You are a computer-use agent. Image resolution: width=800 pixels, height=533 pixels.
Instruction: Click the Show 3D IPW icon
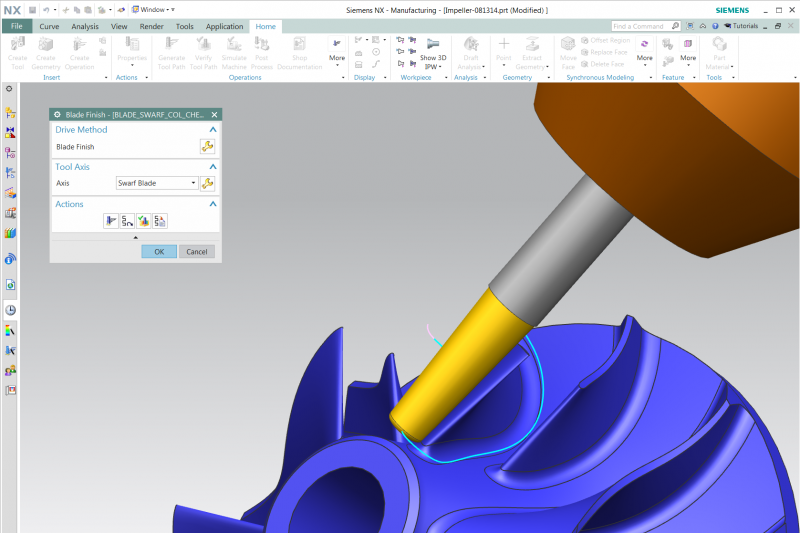click(433, 45)
